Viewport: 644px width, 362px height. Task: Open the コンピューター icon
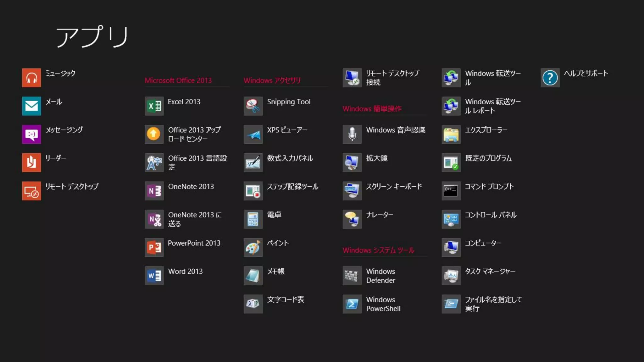click(451, 247)
